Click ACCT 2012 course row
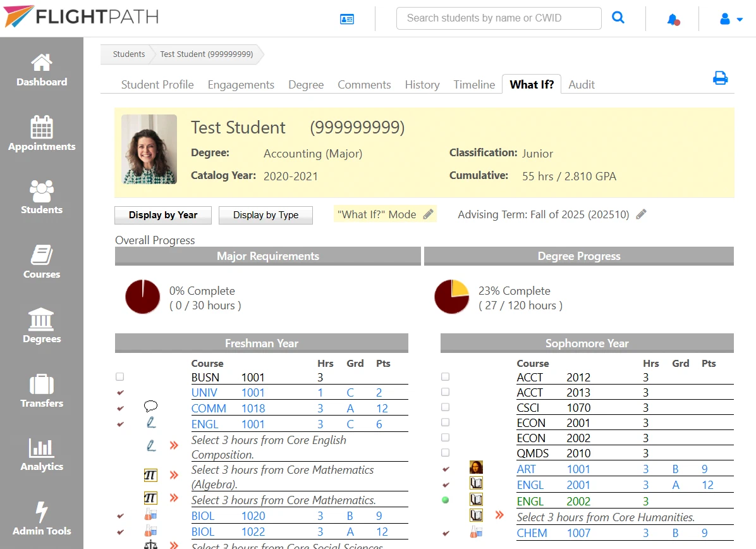Viewport: 756px width, 549px height. click(x=625, y=377)
